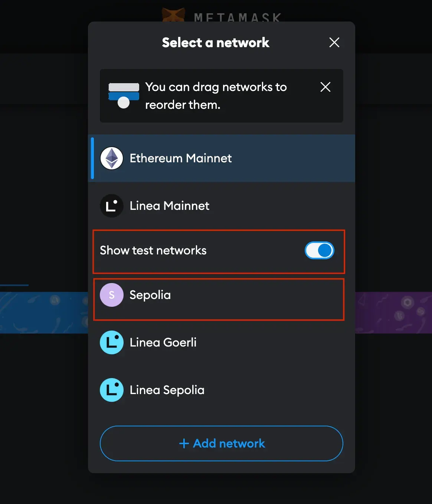Dismiss the drag networks tip banner
Viewport: 432px width, 504px height.
tap(325, 87)
